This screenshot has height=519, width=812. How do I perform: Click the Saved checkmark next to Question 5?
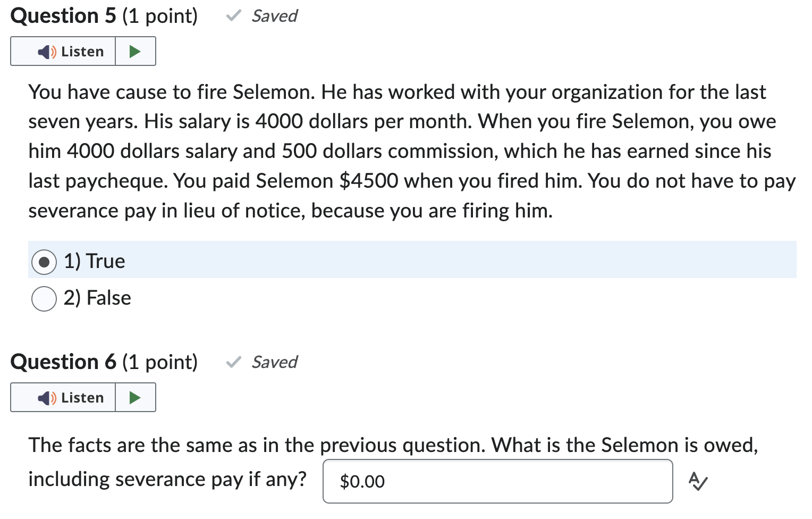(x=233, y=16)
